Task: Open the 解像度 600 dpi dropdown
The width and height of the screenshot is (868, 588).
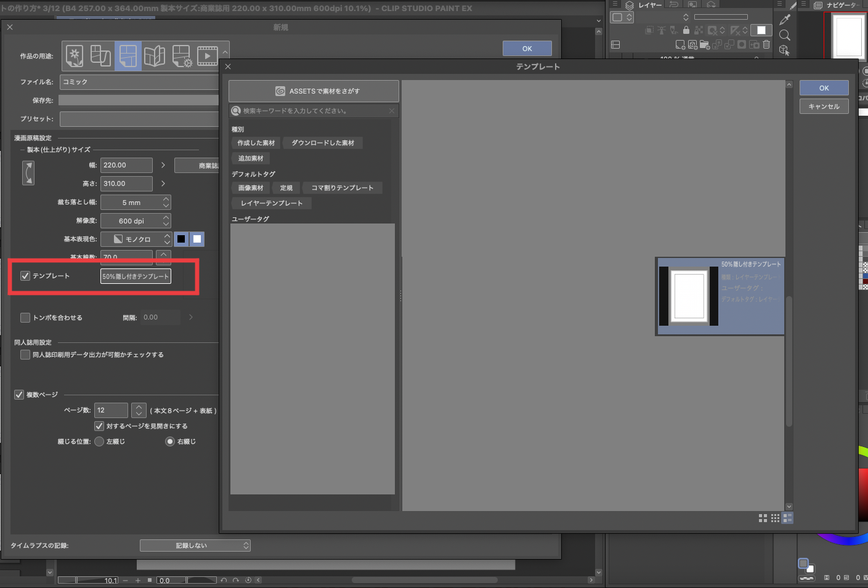Action: 136,221
